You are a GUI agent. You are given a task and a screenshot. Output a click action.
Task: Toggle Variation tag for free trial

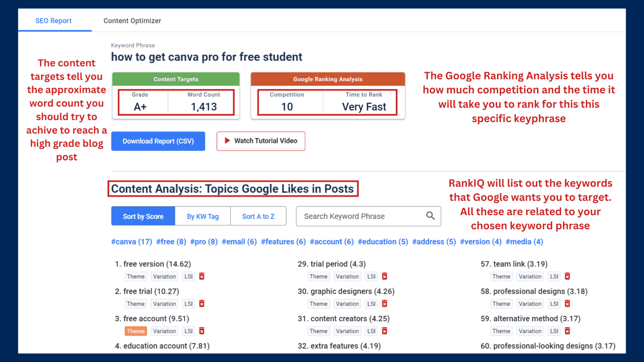click(x=164, y=304)
